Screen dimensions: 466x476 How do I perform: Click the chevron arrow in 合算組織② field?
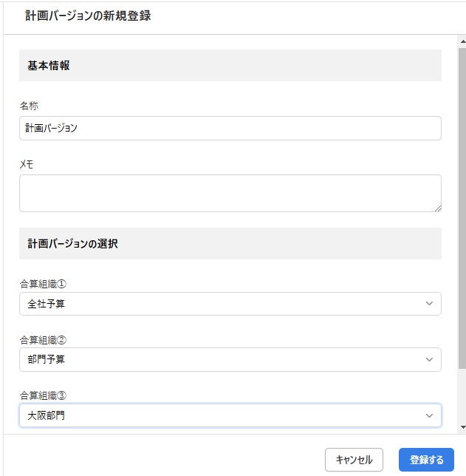click(x=430, y=359)
